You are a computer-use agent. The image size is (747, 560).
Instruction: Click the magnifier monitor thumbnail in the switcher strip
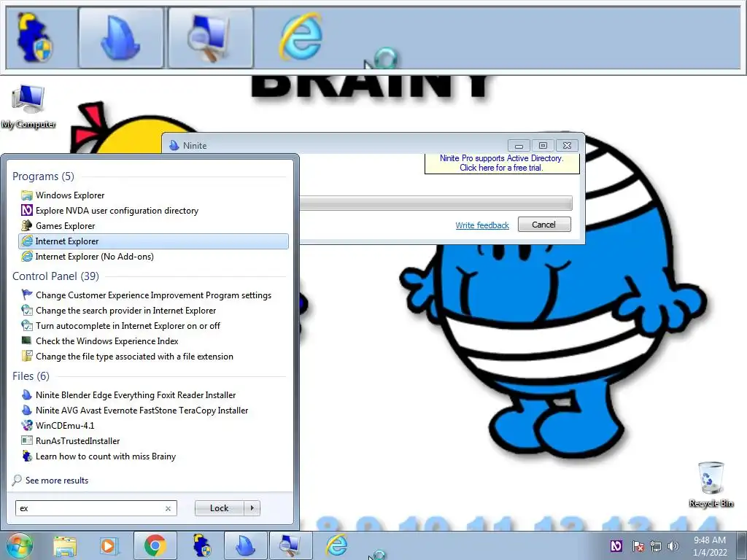[211, 38]
